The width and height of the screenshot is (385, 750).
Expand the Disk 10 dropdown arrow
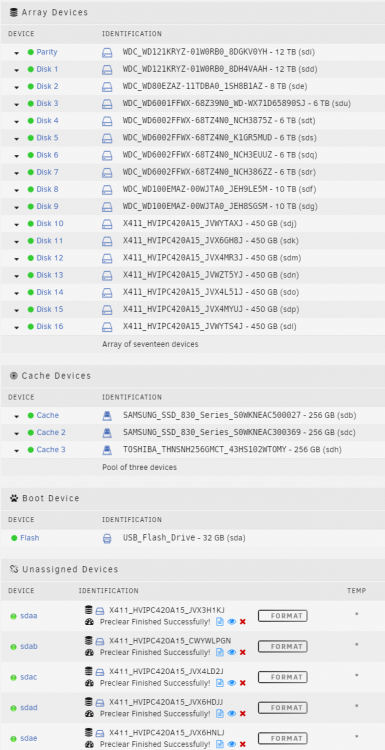(x=17, y=224)
